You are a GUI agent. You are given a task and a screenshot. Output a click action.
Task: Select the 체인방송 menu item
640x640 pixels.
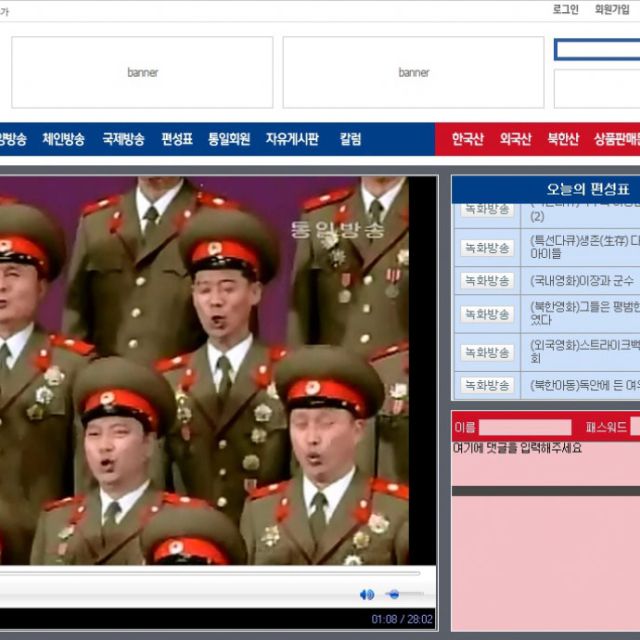pos(64,139)
